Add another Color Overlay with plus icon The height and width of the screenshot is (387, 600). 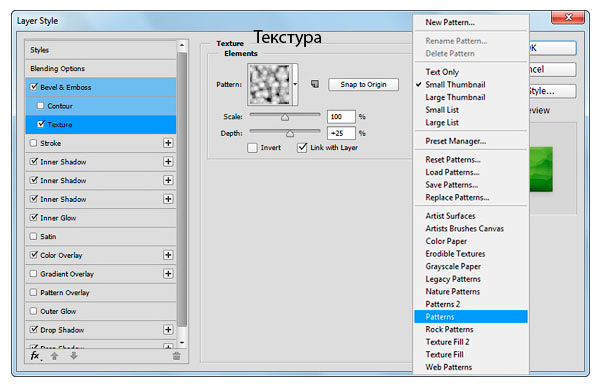(168, 255)
